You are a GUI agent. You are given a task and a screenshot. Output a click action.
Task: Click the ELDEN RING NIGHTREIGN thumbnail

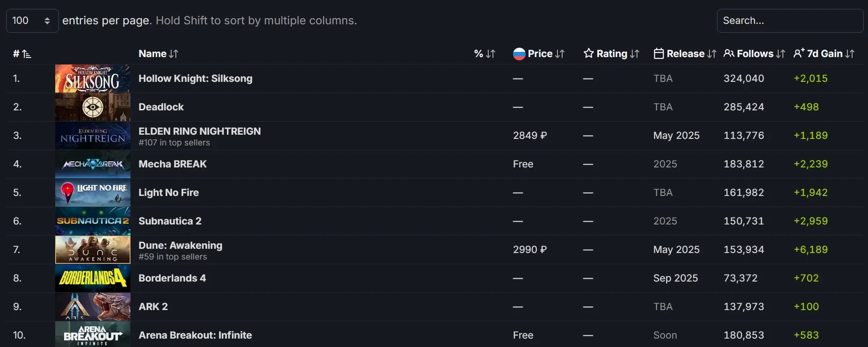click(x=93, y=136)
